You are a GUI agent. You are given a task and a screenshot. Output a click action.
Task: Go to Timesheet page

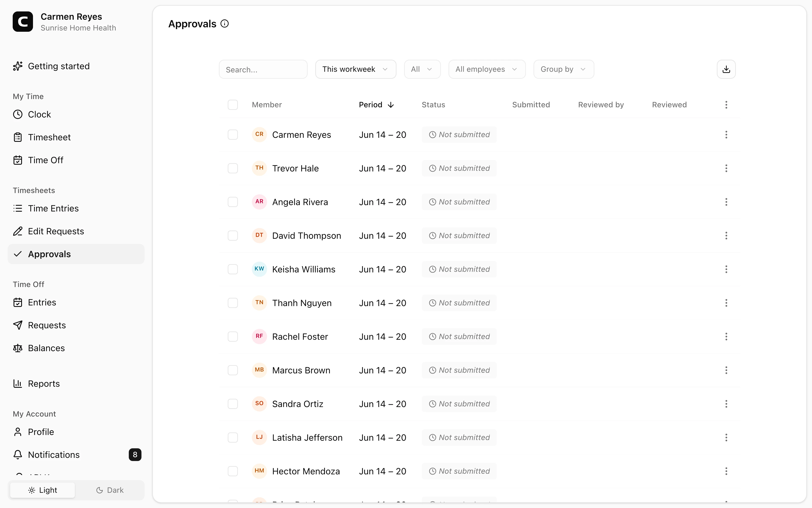76,137
